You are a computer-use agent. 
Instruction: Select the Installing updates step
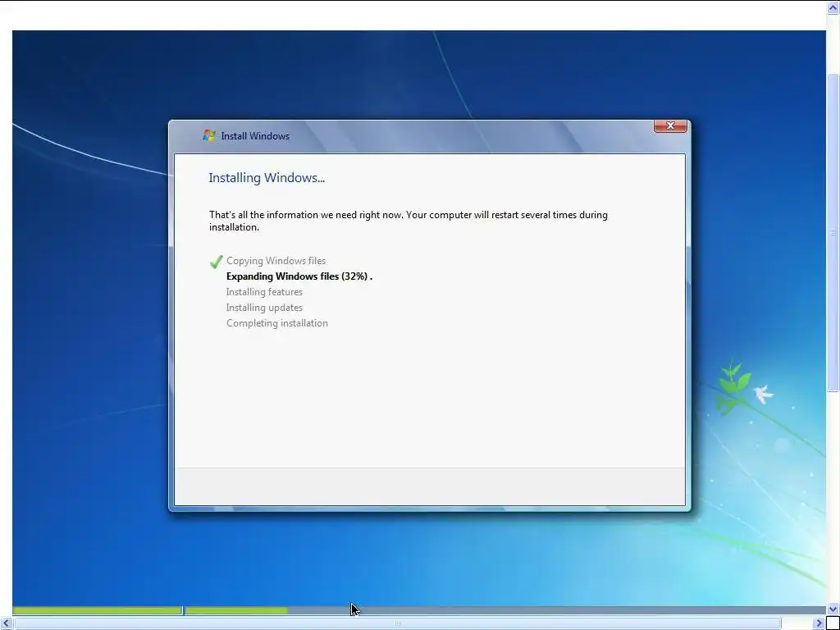pos(264,308)
